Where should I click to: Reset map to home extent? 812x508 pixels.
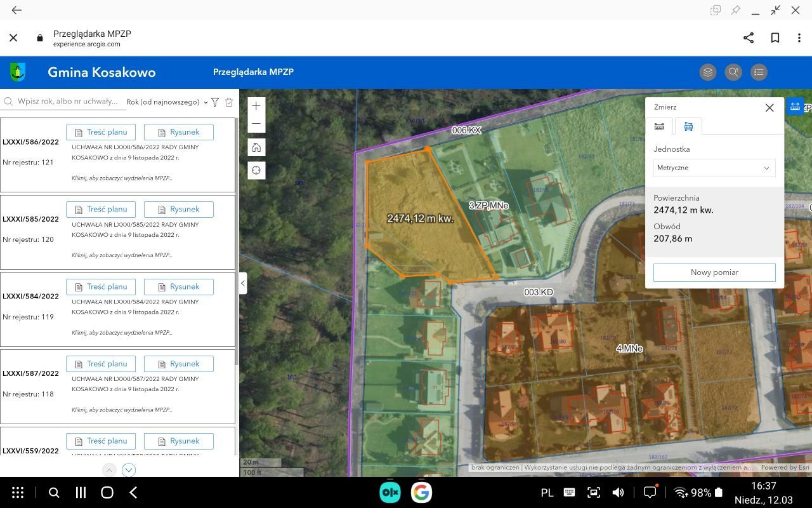pos(256,147)
